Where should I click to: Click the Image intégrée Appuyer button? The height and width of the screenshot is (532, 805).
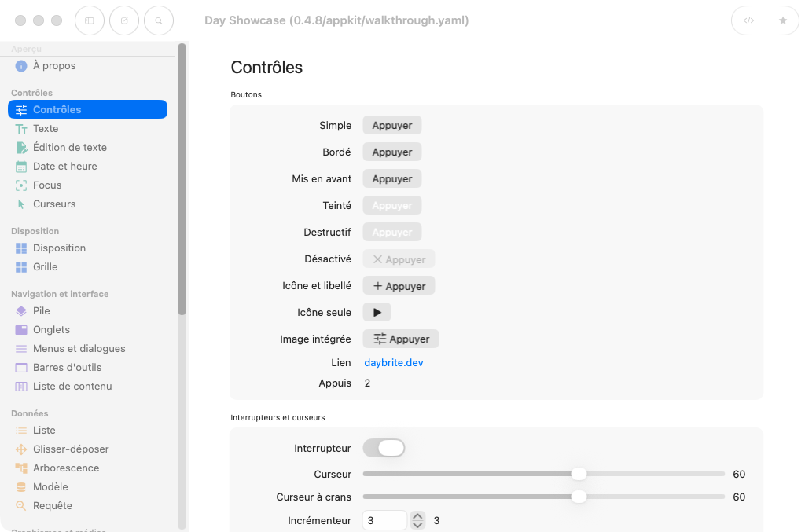coord(401,339)
